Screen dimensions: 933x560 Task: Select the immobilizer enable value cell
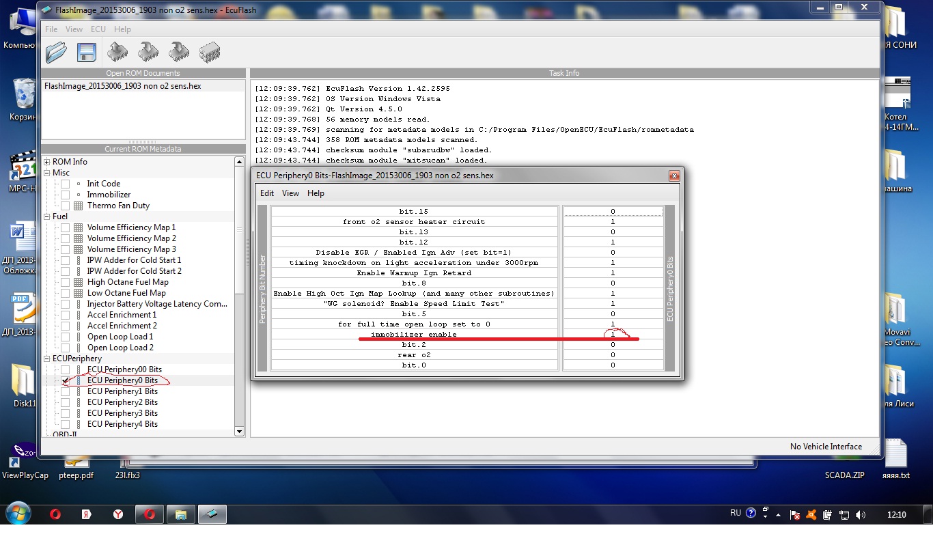click(613, 335)
